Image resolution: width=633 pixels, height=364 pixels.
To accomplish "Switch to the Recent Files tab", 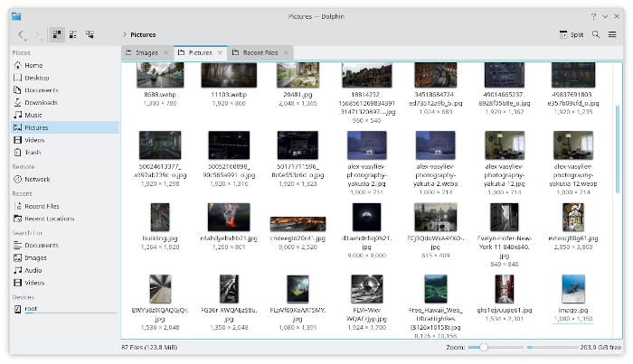I will click(x=260, y=53).
